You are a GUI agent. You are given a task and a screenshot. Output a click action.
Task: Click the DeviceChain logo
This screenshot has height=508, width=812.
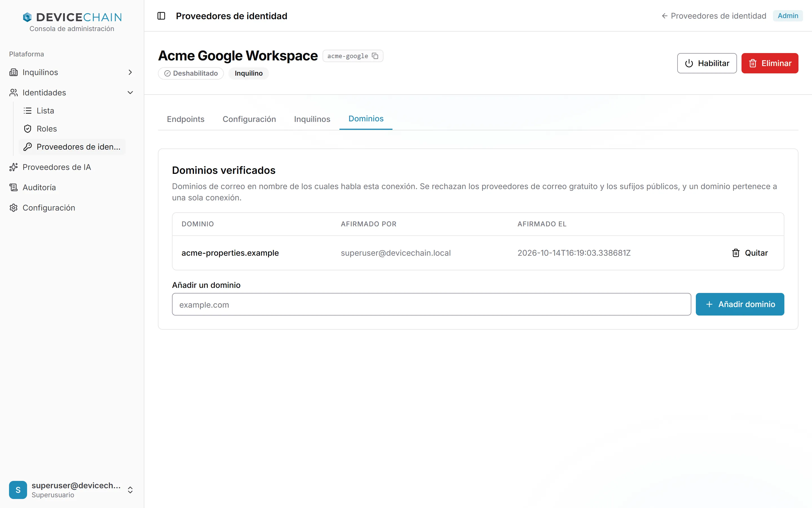point(72,17)
